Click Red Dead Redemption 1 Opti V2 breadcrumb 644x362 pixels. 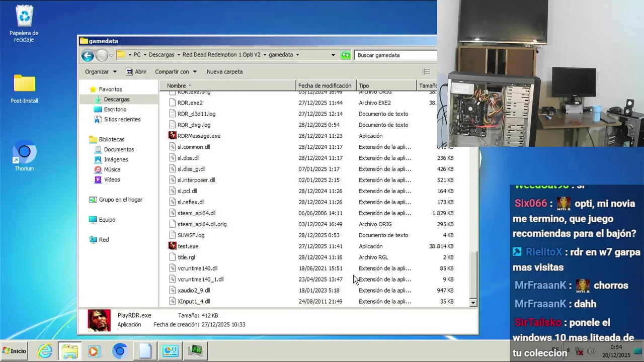221,55
